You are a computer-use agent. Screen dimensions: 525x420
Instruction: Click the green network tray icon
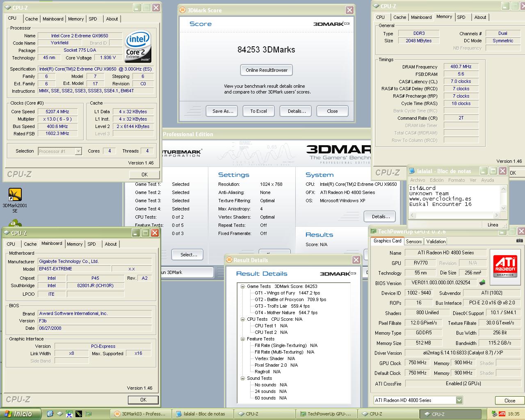(x=494, y=414)
